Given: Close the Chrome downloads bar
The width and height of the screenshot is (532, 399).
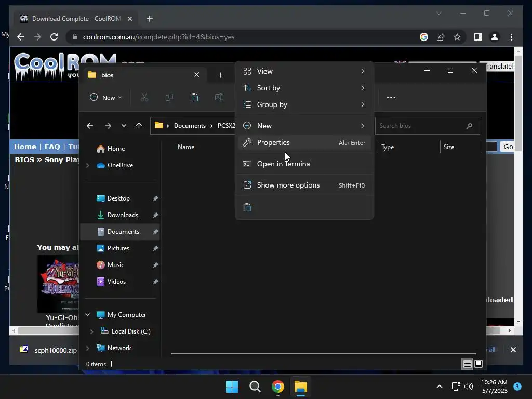Looking at the screenshot, I should pyautogui.click(x=513, y=350).
